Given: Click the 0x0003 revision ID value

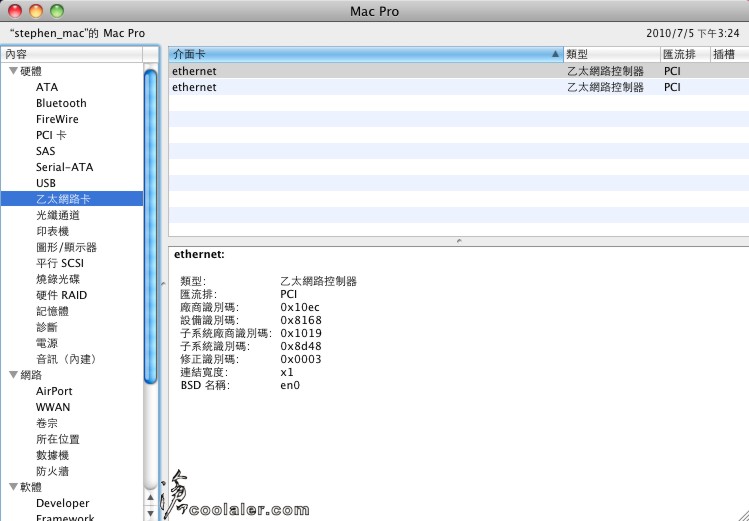Looking at the screenshot, I should (x=301, y=359).
